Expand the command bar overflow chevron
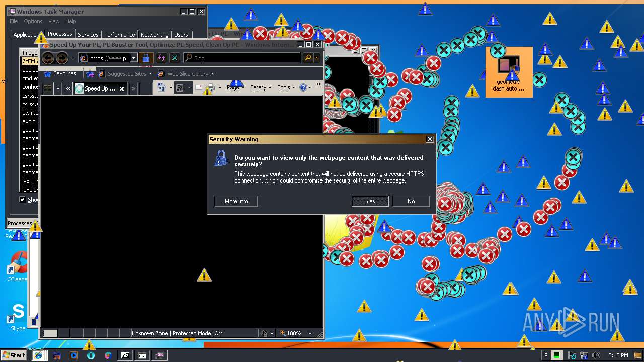644x362 pixels. pos(318,84)
